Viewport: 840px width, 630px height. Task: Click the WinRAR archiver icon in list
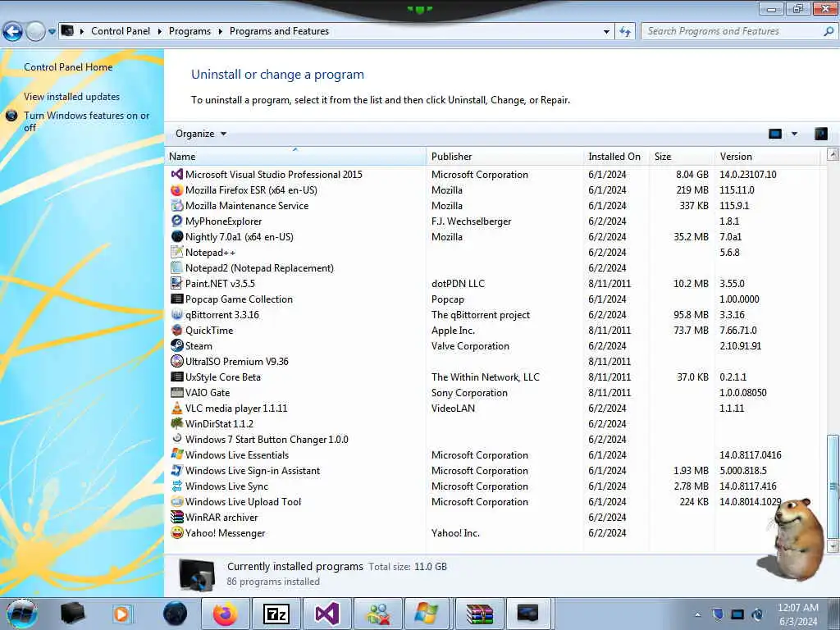click(177, 517)
